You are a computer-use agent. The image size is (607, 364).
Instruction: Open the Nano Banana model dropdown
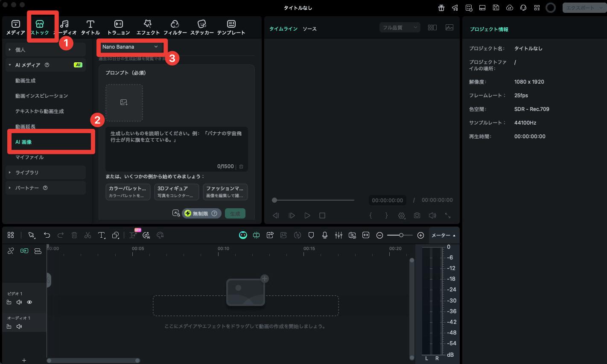point(131,47)
